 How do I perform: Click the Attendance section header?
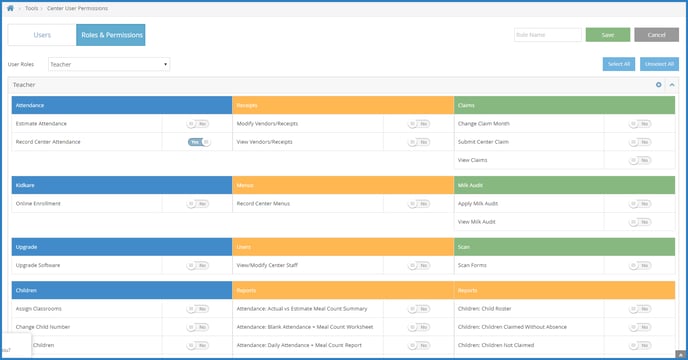[122, 105]
